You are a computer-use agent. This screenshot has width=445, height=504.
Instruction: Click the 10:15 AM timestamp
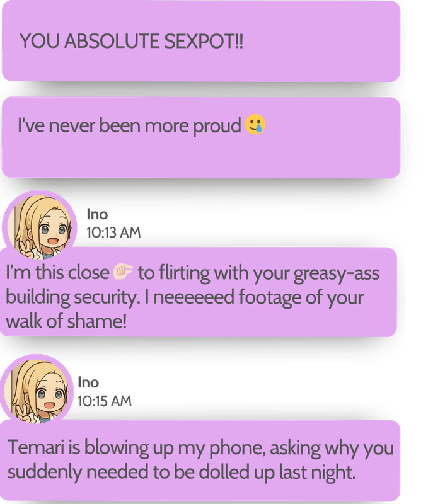coord(105,401)
